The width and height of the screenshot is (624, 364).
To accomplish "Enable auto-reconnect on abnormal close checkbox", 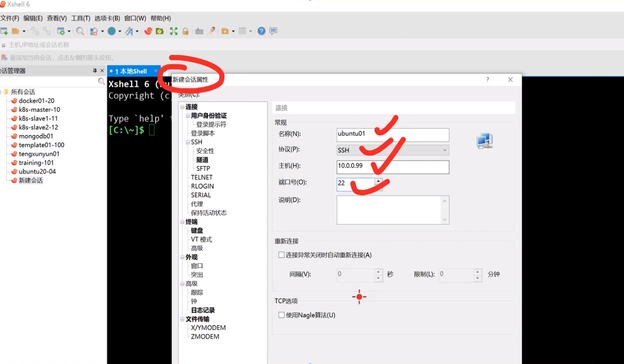I will tap(281, 255).
